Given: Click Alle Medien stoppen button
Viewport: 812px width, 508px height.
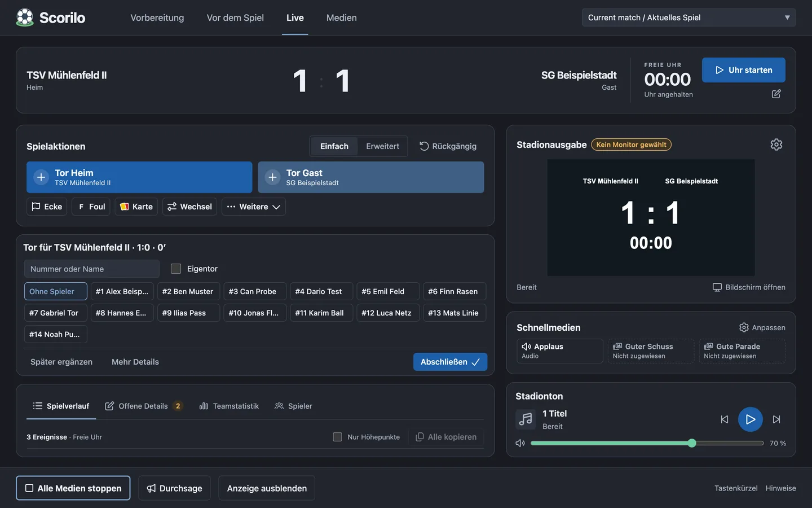Looking at the screenshot, I should [73, 488].
